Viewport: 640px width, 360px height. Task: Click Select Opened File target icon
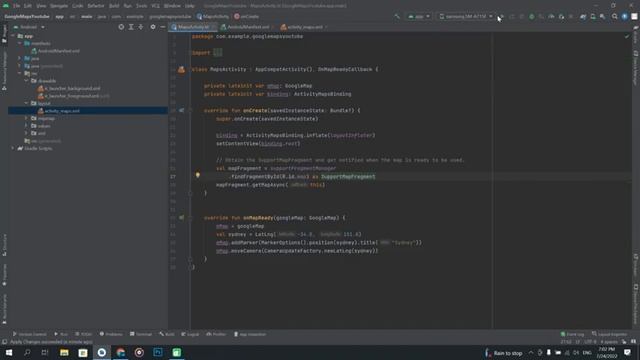coord(121,27)
